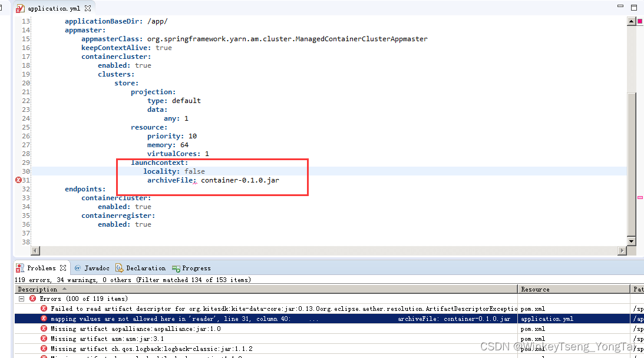Click the error icon next to the Errors node

33,298
